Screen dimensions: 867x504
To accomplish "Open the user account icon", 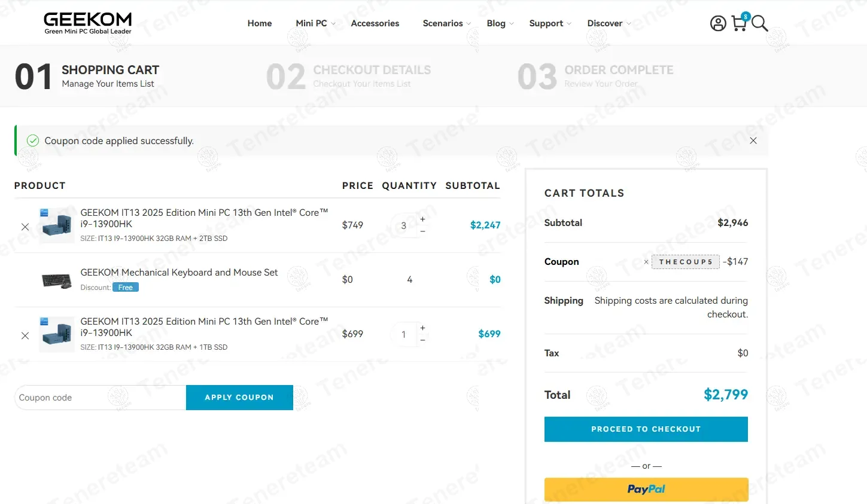I will click(x=717, y=23).
